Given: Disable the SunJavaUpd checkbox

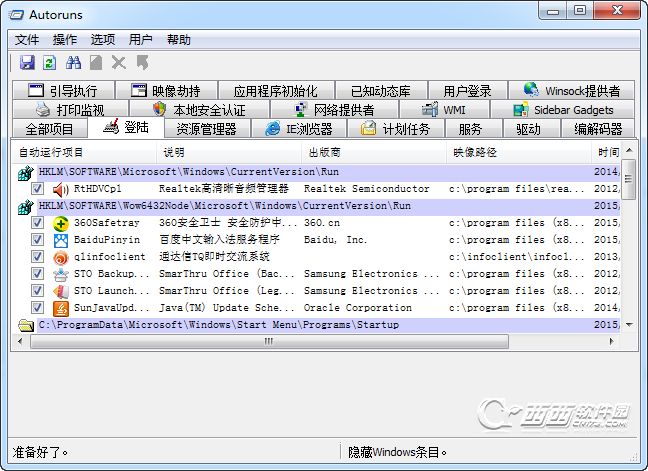Looking at the screenshot, I should click(37, 307).
